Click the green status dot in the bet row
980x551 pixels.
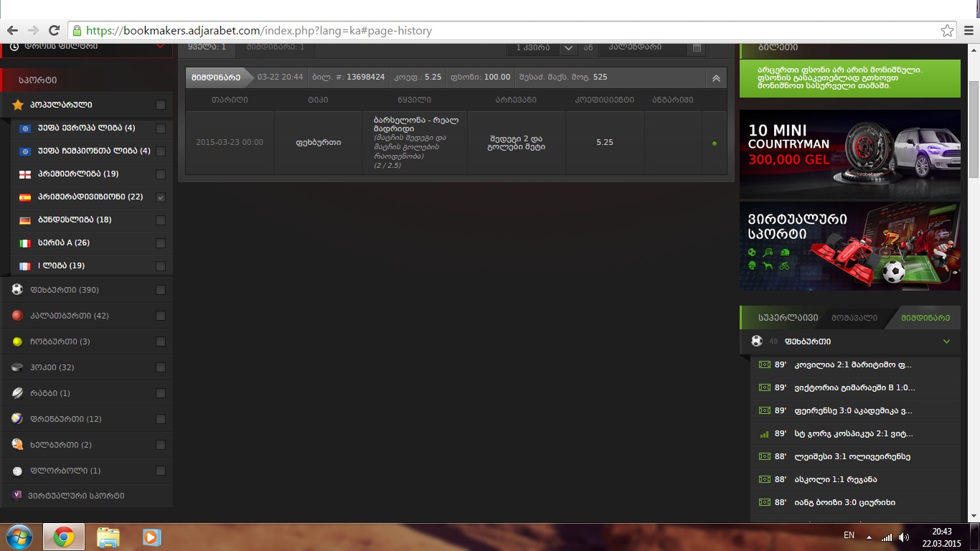click(715, 143)
